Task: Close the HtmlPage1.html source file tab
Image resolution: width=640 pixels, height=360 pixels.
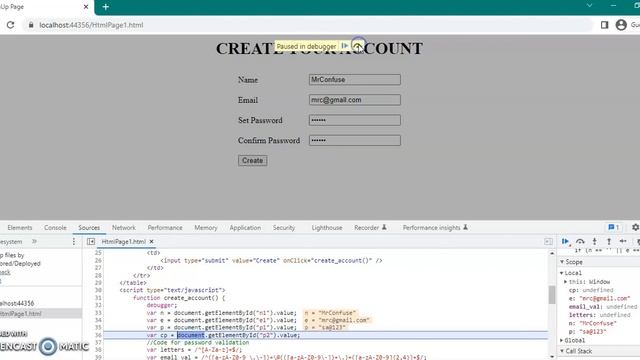Action: pyautogui.click(x=151, y=242)
